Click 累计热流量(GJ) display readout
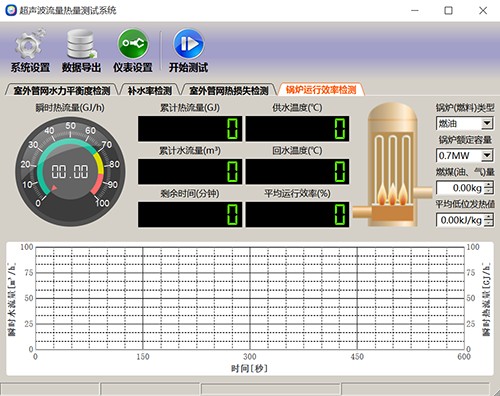The width and height of the screenshot is (500, 396). point(190,129)
